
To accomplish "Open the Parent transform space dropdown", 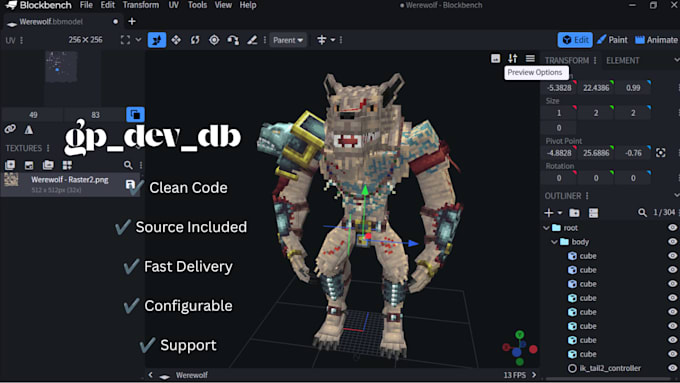I will [x=288, y=40].
